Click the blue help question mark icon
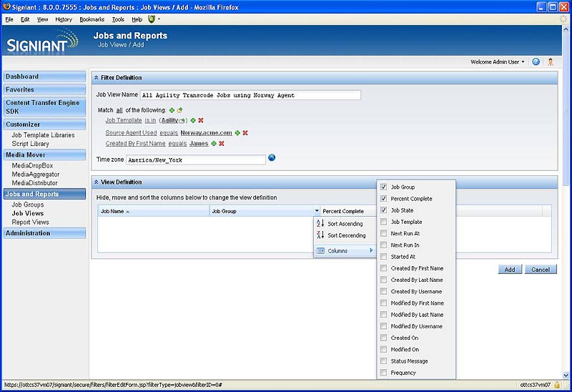Screen dimensions: 572x392 pyautogui.click(x=536, y=62)
